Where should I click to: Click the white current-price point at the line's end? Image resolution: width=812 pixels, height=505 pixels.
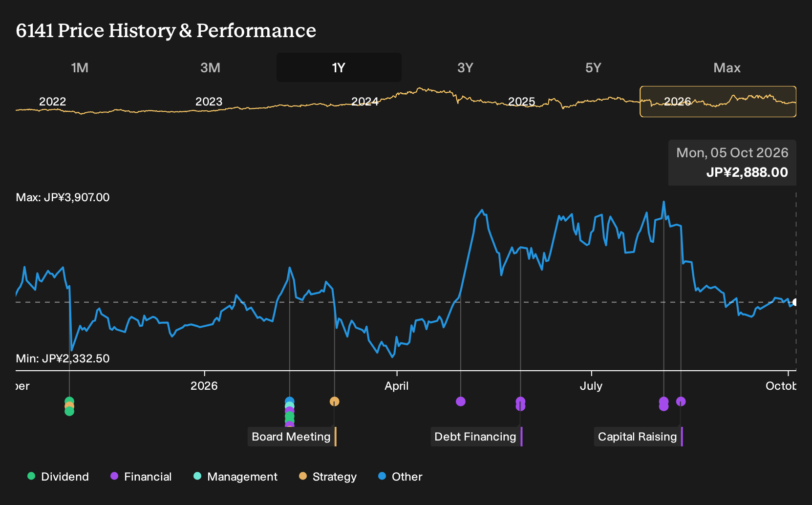pyautogui.click(x=795, y=302)
